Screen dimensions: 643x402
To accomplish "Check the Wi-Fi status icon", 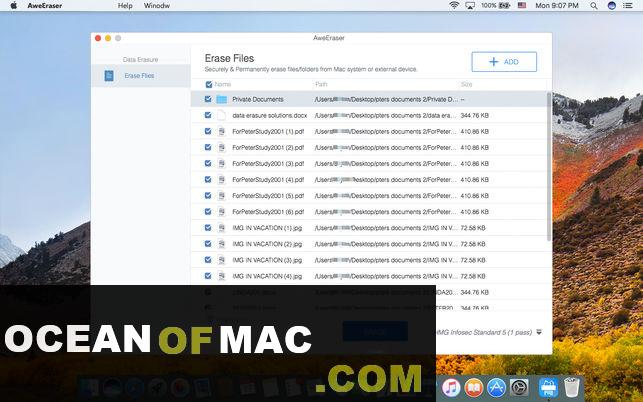I will click(454, 6).
